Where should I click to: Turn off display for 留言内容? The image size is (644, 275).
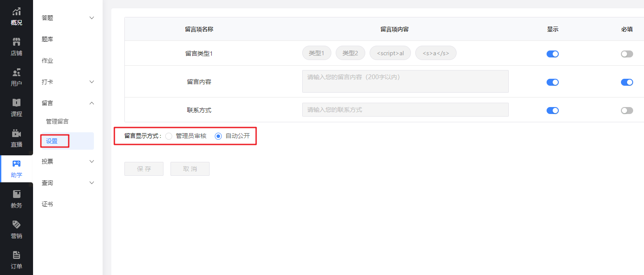coord(553,82)
